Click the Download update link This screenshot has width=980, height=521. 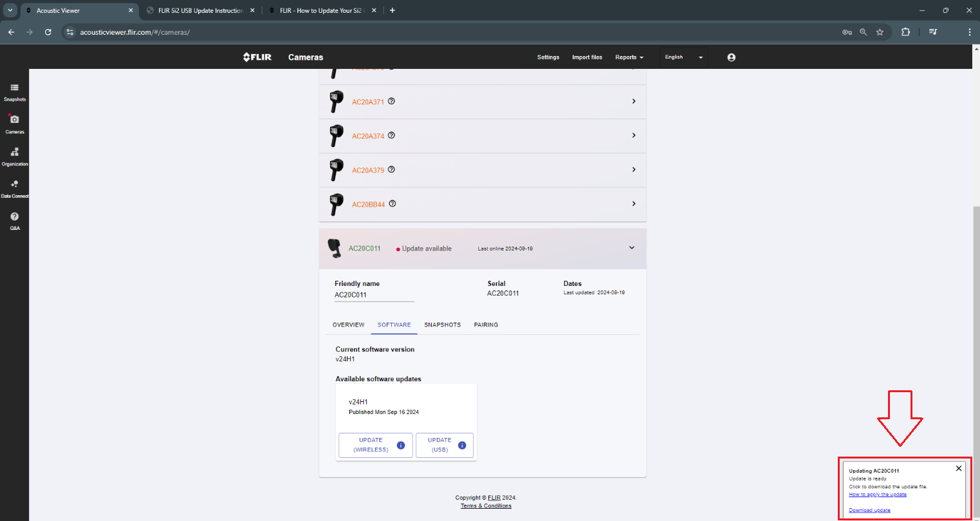(869, 510)
